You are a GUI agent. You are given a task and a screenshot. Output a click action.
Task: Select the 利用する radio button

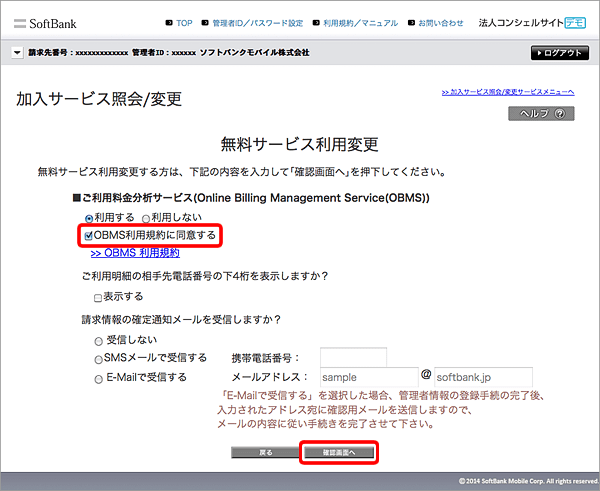[x=89, y=217]
